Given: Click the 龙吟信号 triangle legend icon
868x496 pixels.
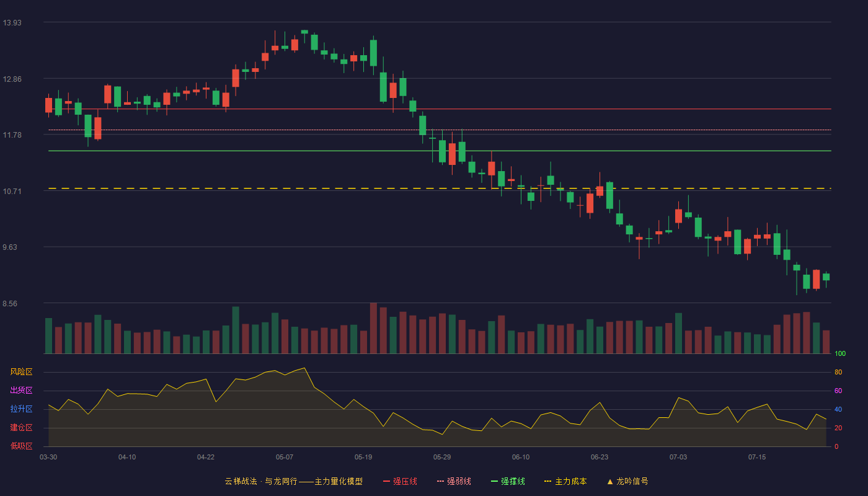Looking at the screenshot, I should (x=610, y=481).
